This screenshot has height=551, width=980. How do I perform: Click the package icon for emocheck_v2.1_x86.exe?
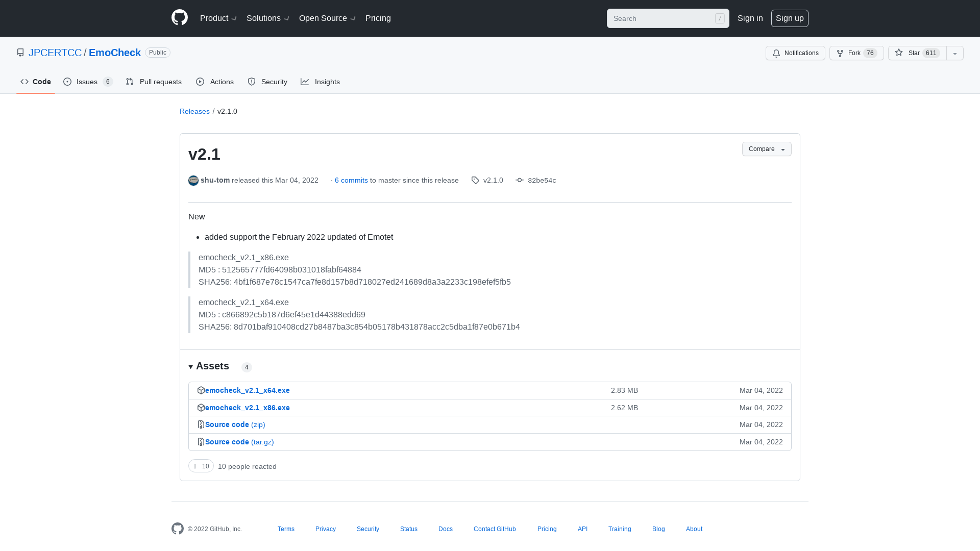[x=201, y=408]
